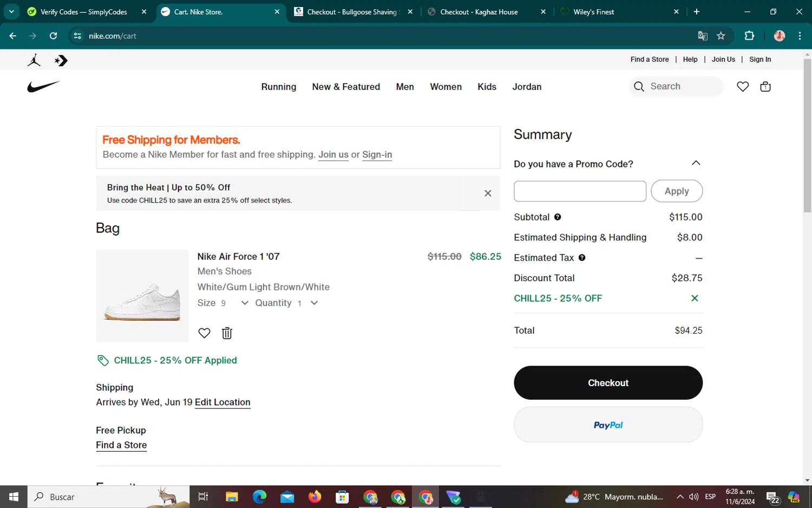Open Chrome profile avatar
Screen dimensions: 812x508
click(x=780, y=36)
